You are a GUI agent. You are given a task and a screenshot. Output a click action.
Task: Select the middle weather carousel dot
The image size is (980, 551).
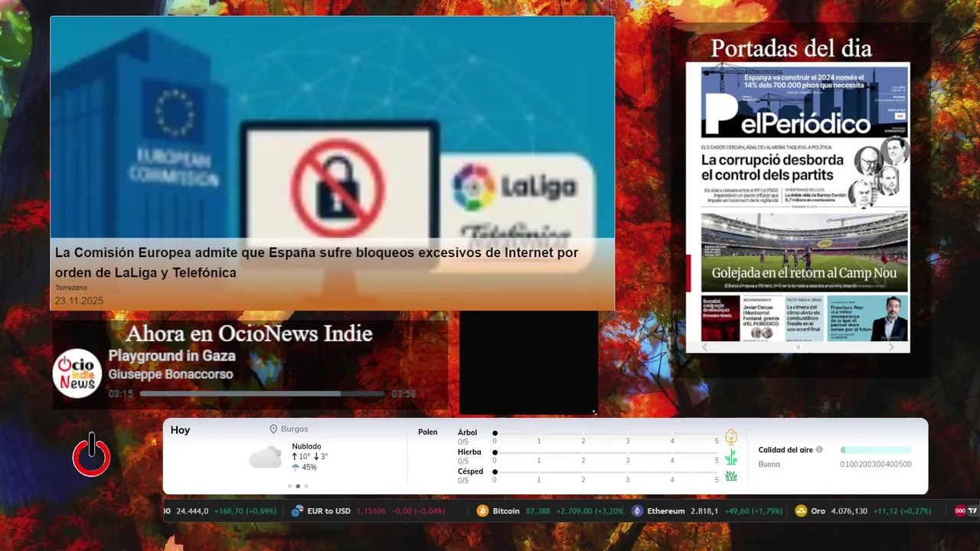click(298, 486)
